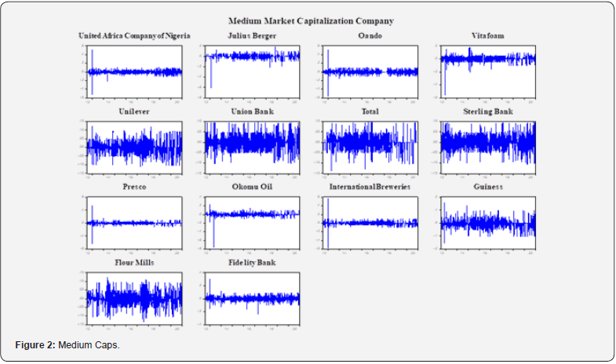Click the Medium Market Capitalization Company heading
Screen dimensions: 616x364
(x=311, y=20)
